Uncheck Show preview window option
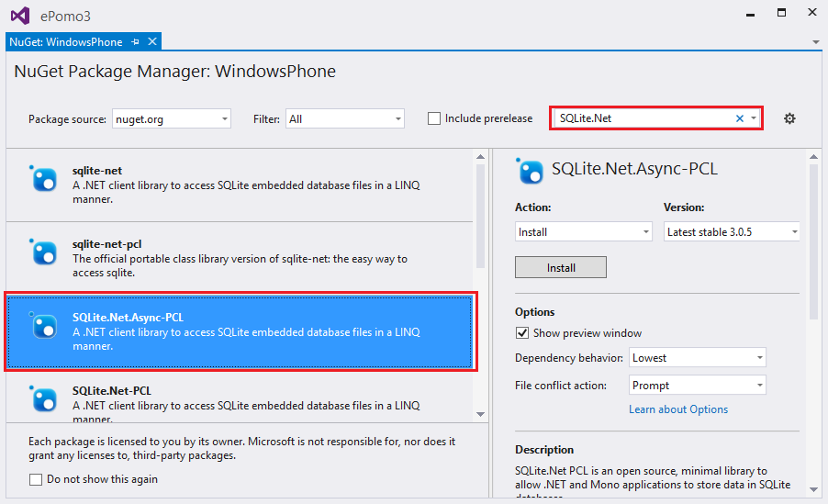Viewport: 828px width, 504px height. point(522,333)
